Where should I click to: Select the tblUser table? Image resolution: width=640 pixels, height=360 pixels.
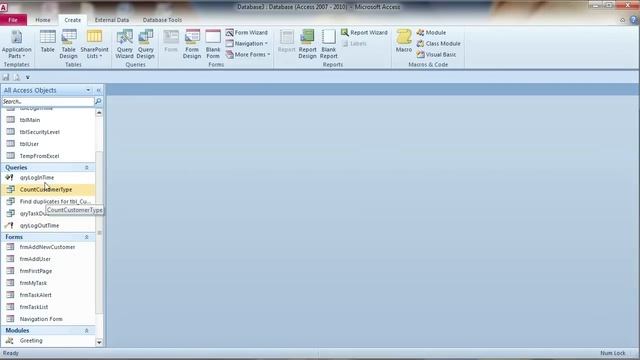point(48,144)
